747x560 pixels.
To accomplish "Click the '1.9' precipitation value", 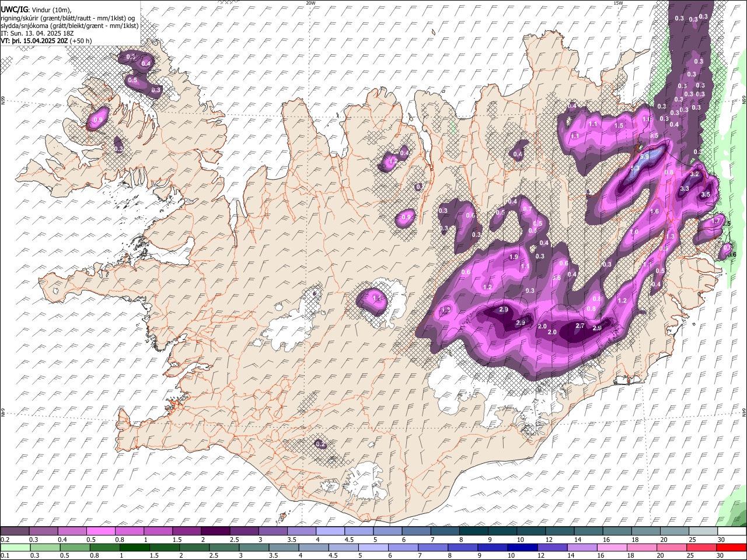I will (514, 257).
